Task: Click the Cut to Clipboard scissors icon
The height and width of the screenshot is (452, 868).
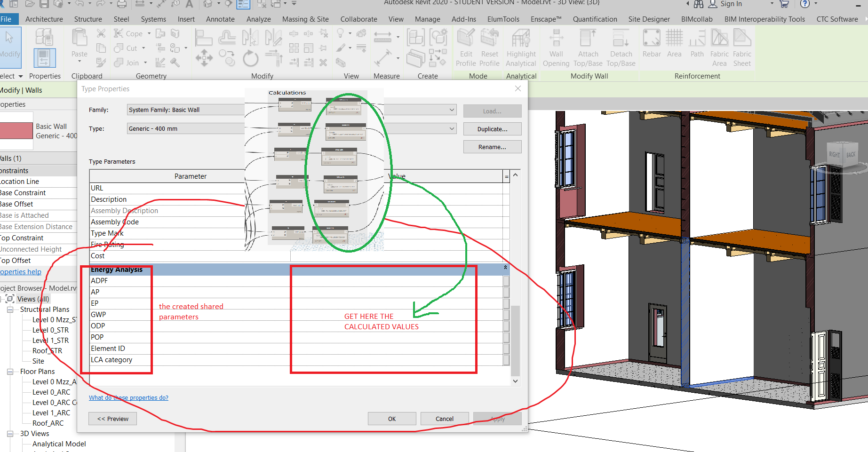Action: coord(101,33)
